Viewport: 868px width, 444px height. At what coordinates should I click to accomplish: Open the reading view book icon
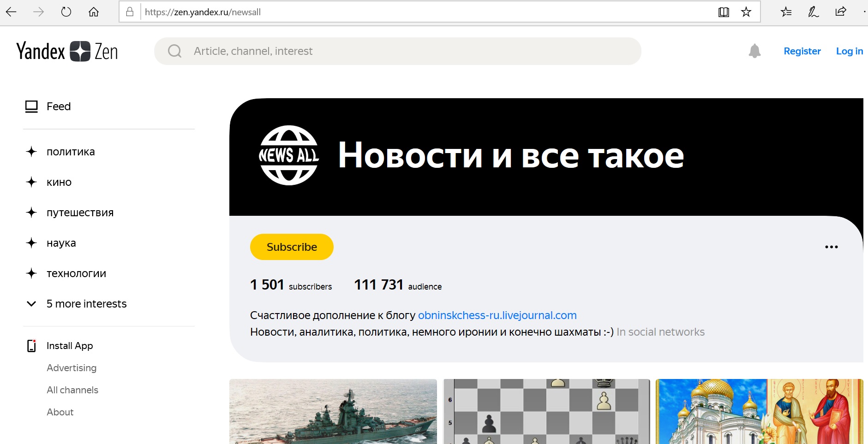coord(724,12)
